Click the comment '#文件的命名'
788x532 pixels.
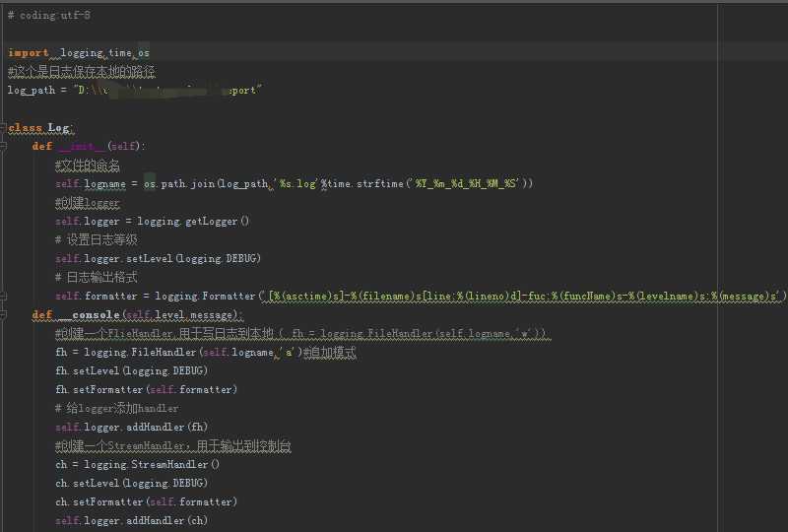88,165
